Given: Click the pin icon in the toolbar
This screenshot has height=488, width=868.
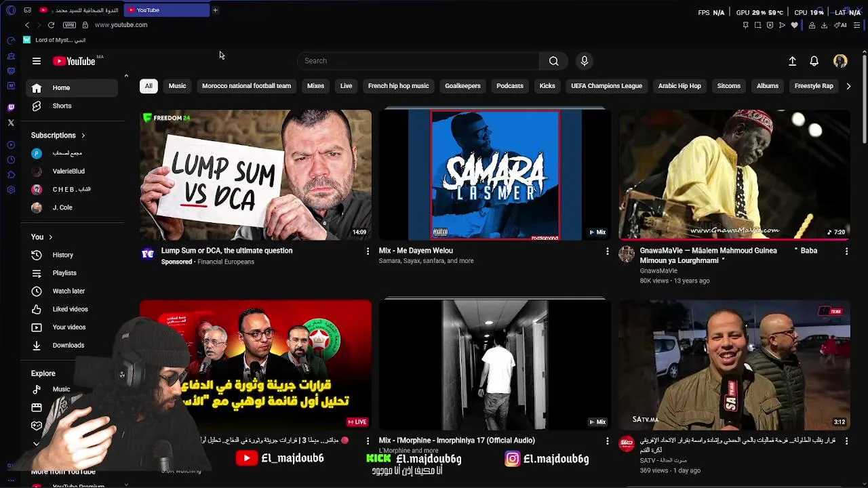Looking at the screenshot, I should [745, 25].
